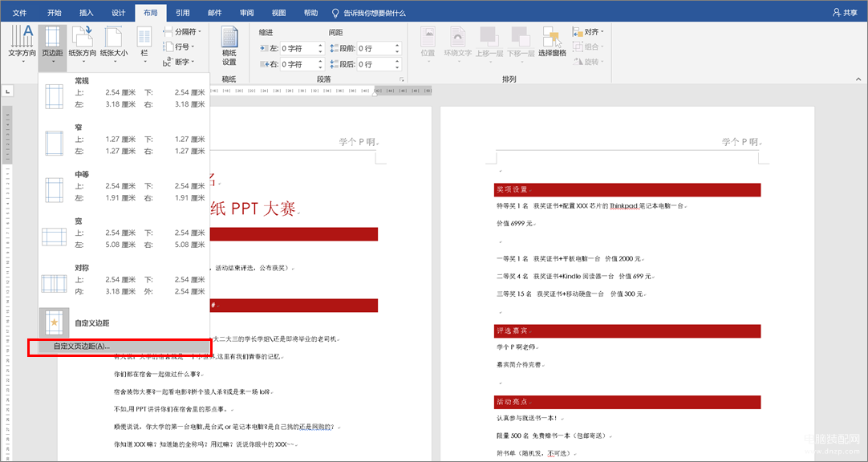
Task: Click the text 价值 6999 元
Action: pos(515,224)
